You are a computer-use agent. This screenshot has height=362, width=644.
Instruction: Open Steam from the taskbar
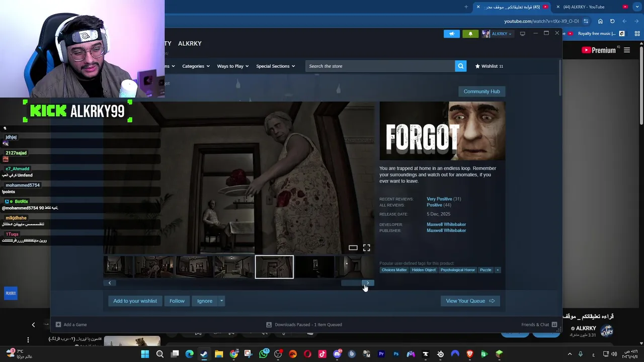click(x=204, y=354)
